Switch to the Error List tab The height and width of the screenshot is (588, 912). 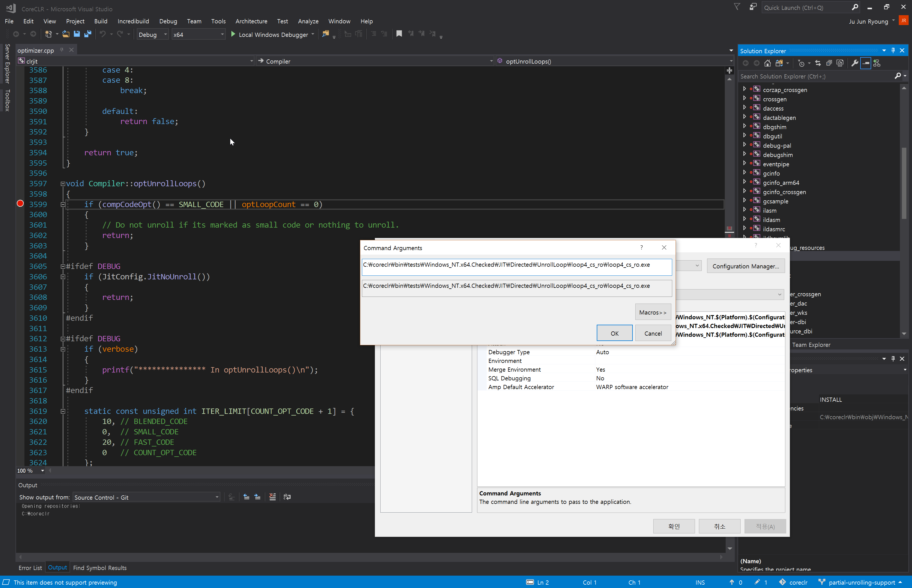30,568
